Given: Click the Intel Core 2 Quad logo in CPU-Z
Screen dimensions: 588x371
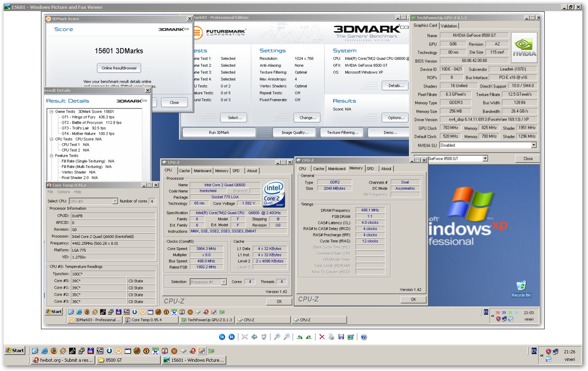Looking at the screenshot, I should (274, 194).
